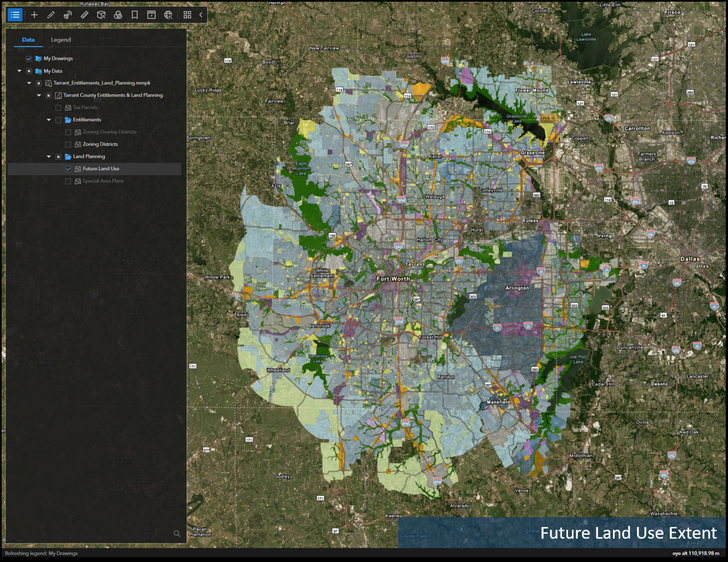Open the basemap globe tool
728x562 pixels.
pyautogui.click(x=168, y=15)
